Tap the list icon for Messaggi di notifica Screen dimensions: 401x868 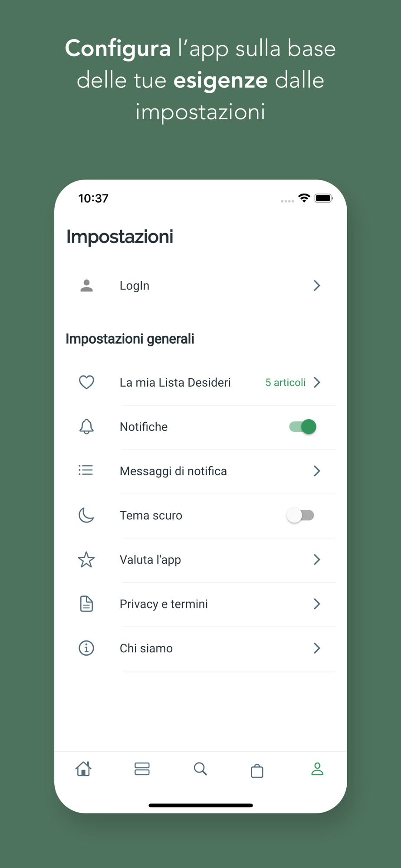pos(86,470)
